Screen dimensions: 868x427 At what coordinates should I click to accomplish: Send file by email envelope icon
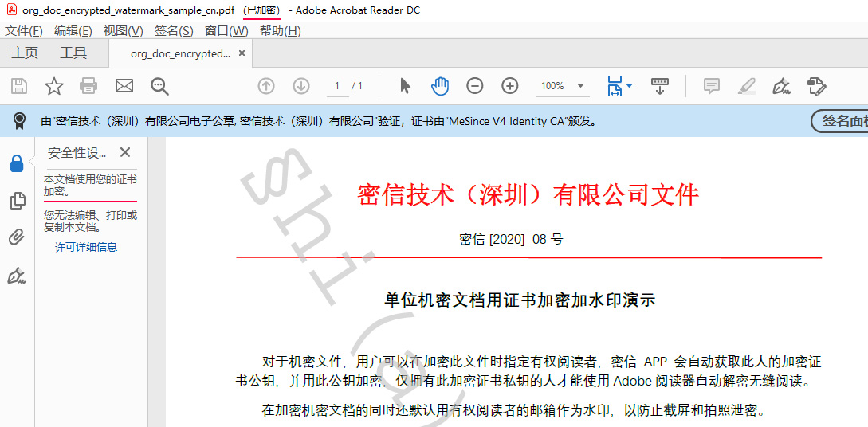[124, 86]
